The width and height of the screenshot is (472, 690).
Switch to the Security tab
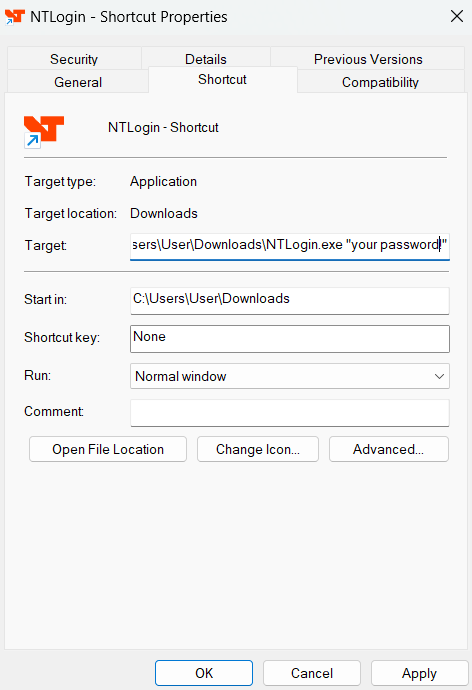click(74, 59)
